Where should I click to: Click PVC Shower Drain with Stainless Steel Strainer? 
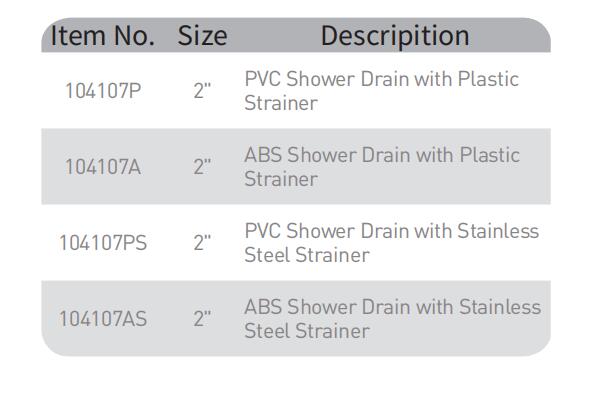pos(392,243)
